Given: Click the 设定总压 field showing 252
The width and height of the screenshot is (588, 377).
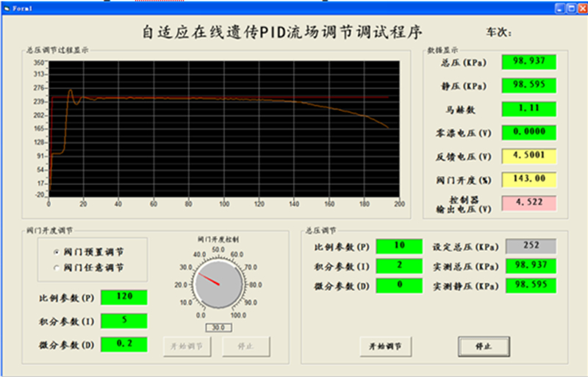Looking at the screenshot, I should pyautogui.click(x=528, y=246).
